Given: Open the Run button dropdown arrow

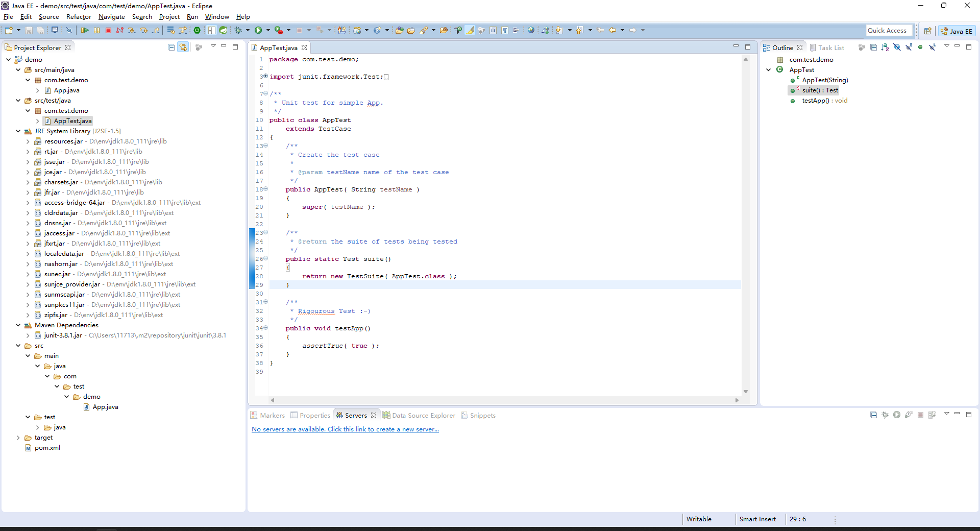Looking at the screenshot, I should tap(268, 31).
